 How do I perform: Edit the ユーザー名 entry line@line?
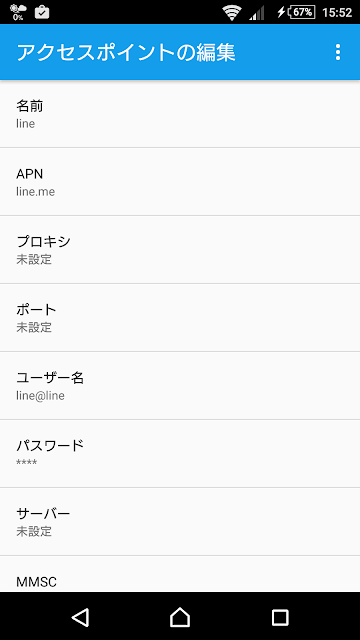(x=180, y=385)
